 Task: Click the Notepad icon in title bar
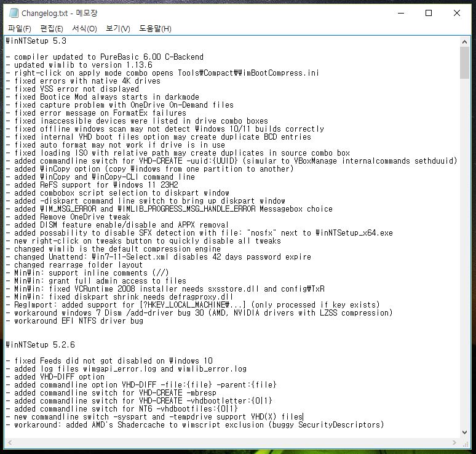pyautogui.click(x=14, y=13)
